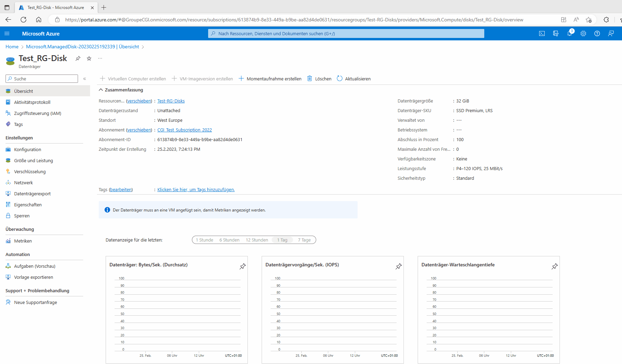Open the browser tab actions menu
Viewport: 622px width, 364px height.
point(7,7)
